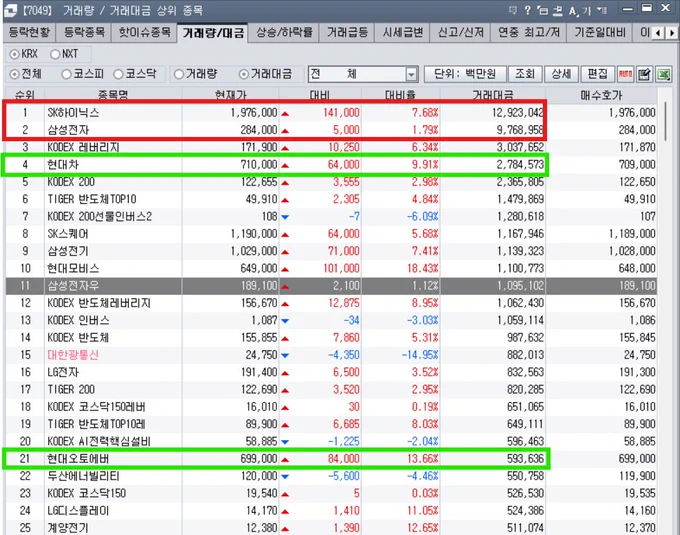Click the 상세 detail button

561,74
